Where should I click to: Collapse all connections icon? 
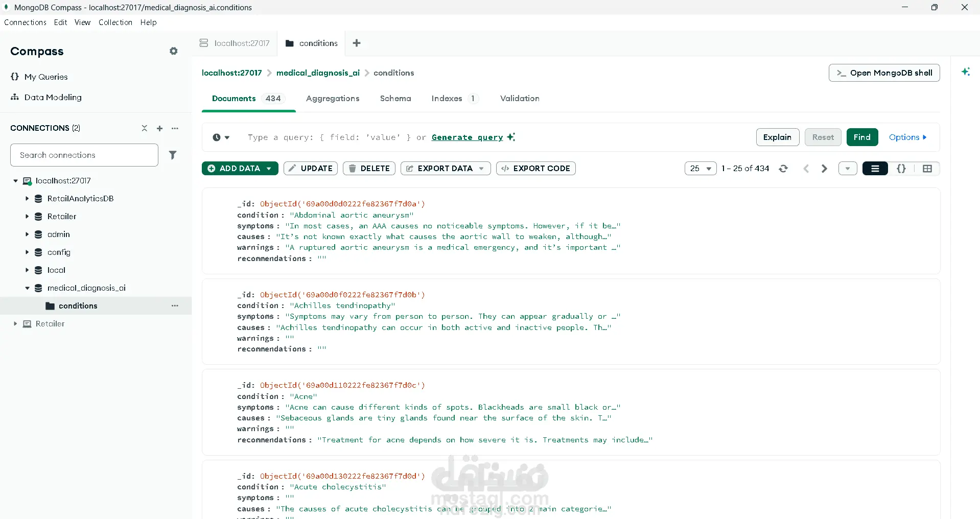pyautogui.click(x=145, y=128)
